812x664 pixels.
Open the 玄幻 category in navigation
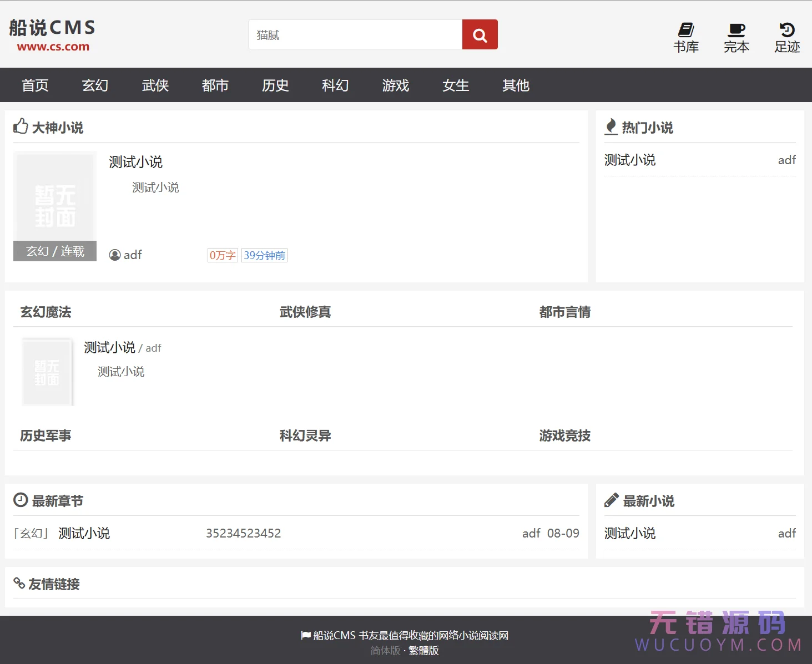[95, 85]
